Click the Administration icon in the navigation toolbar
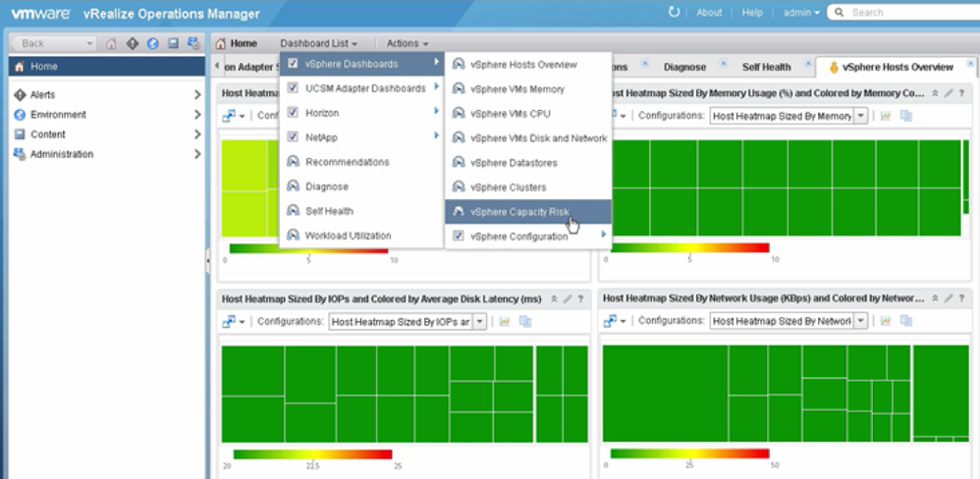Image resolution: width=980 pixels, height=479 pixels. click(x=192, y=44)
